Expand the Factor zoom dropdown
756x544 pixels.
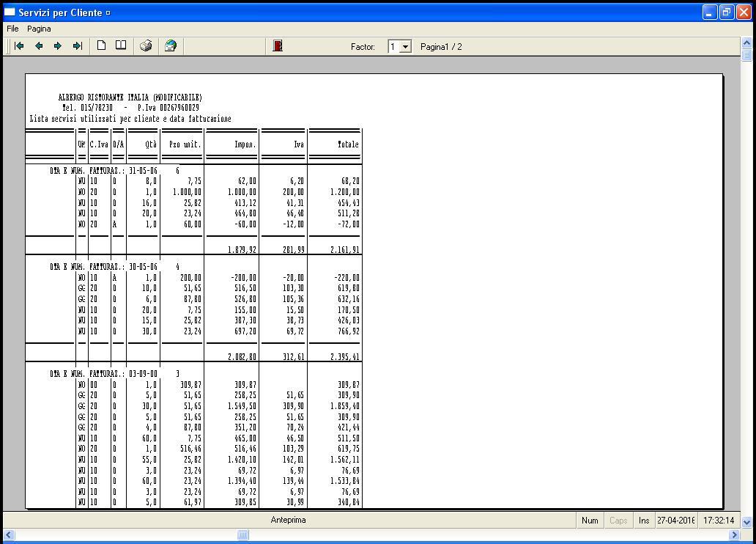(406, 47)
